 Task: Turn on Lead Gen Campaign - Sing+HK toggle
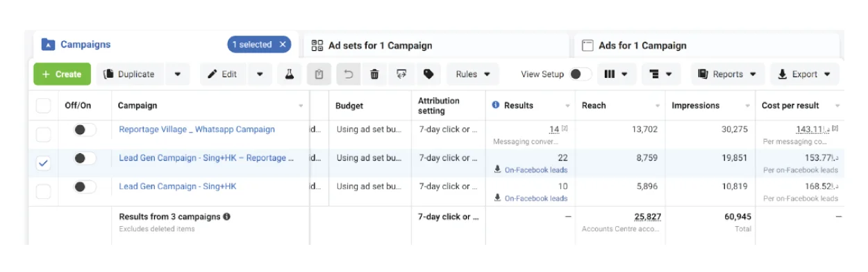(x=85, y=186)
